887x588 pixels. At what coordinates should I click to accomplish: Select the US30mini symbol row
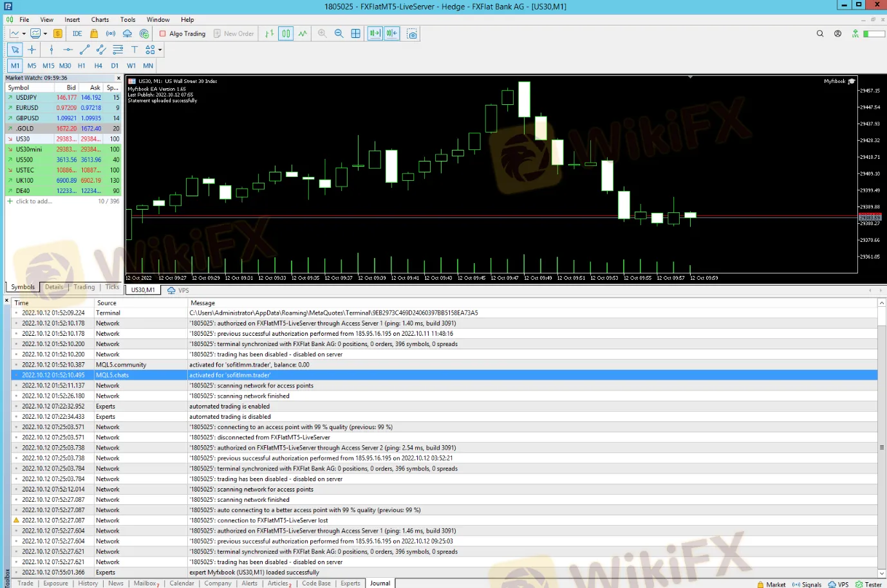pyautogui.click(x=63, y=149)
